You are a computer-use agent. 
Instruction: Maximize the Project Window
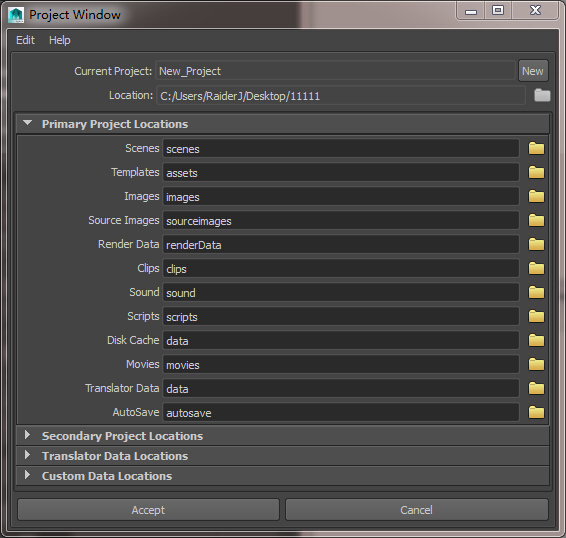click(x=498, y=10)
